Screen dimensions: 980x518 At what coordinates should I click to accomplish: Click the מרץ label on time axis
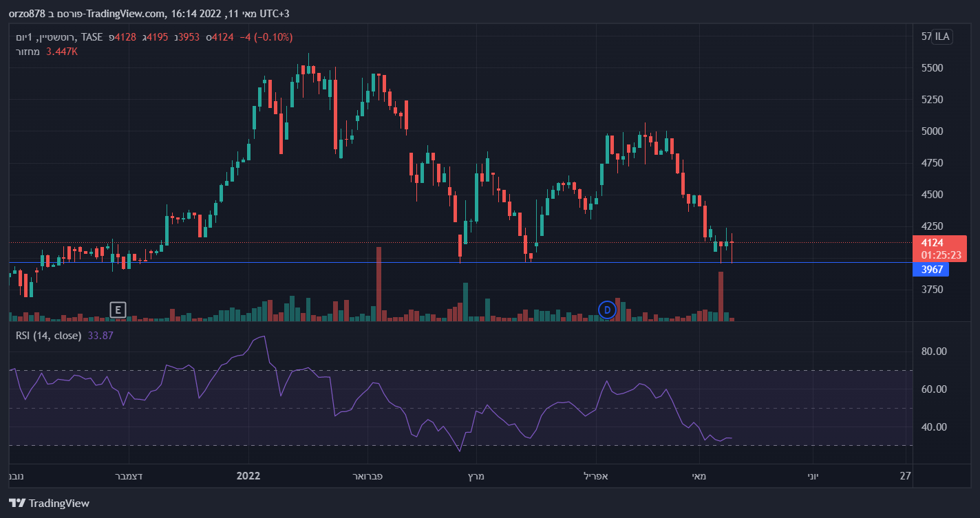click(x=477, y=476)
